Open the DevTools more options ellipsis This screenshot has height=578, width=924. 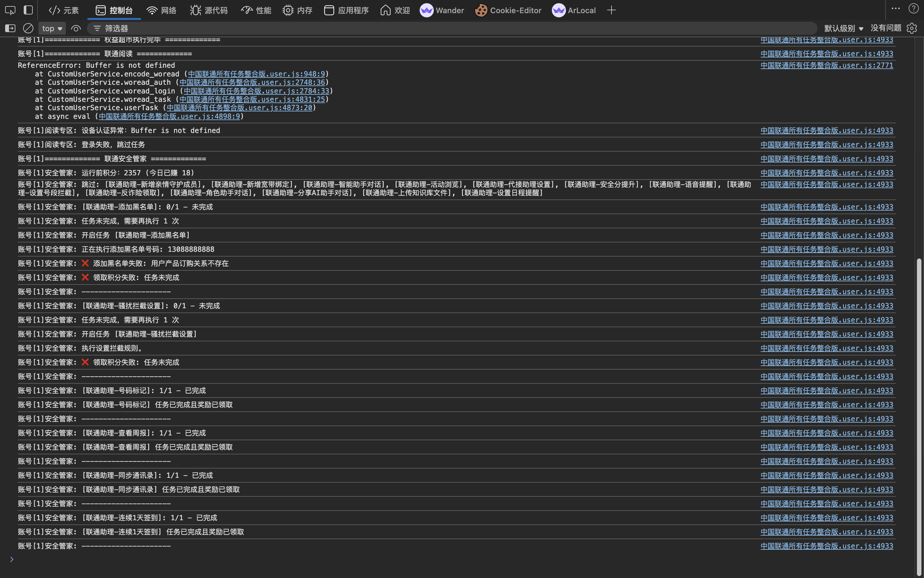click(895, 9)
